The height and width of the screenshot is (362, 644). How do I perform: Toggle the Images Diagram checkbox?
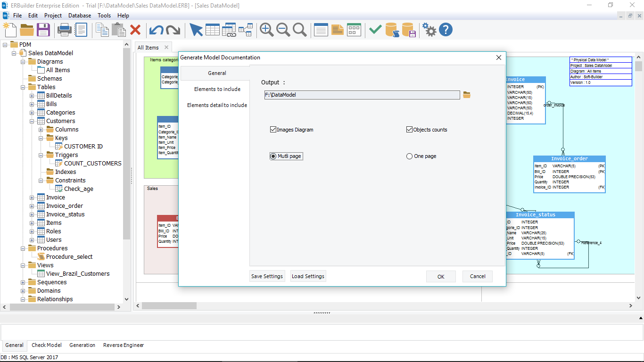coord(273,129)
